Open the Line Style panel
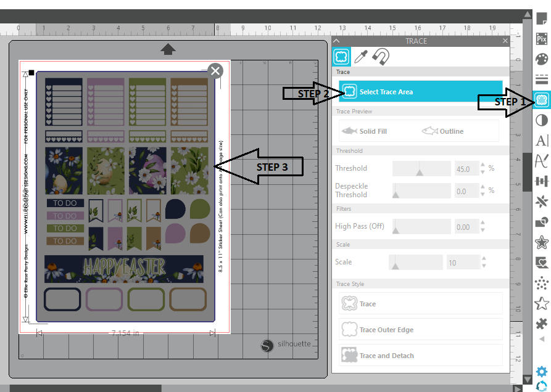Viewport: 551px width, 392px height. tap(542, 80)
